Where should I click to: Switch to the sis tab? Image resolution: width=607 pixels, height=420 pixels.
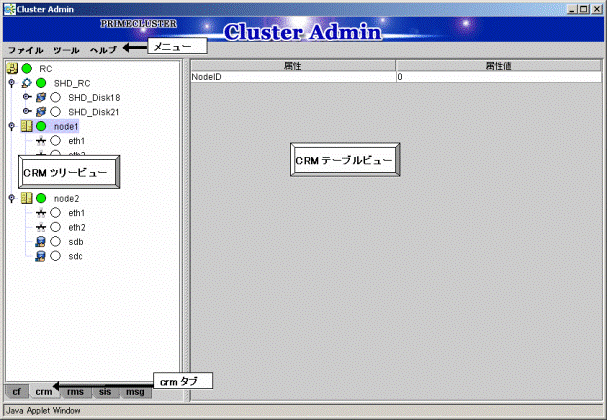point(105,392)
